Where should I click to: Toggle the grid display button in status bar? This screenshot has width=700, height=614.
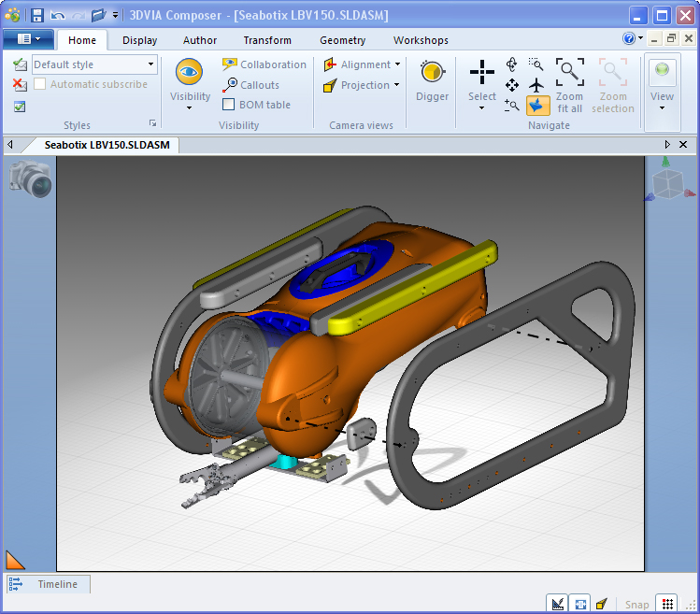pos(666,604)
